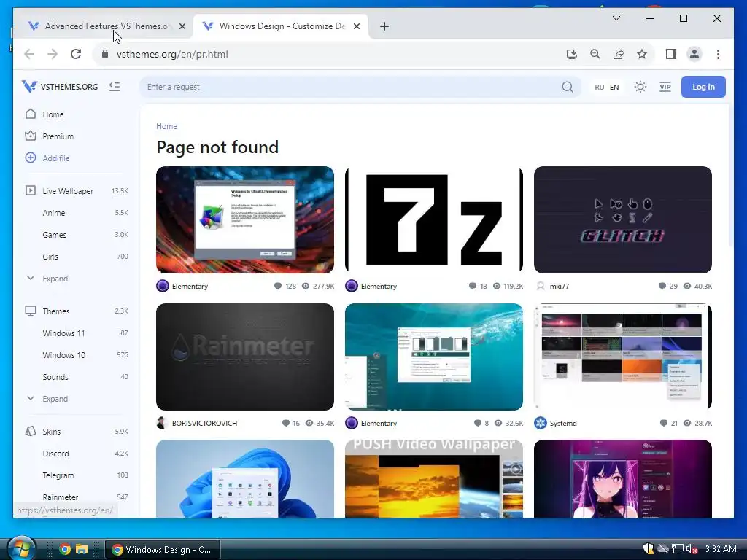Collapse the sidebar menu icon
The width and height of the screenshot is (747, 560).
[x=115, y=87]
